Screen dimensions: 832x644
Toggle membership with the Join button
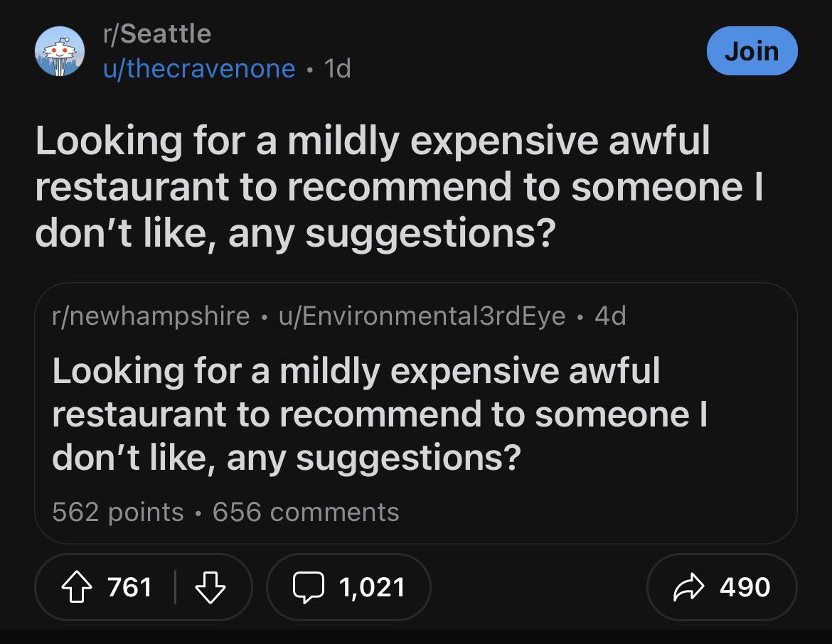coord(752,50)
